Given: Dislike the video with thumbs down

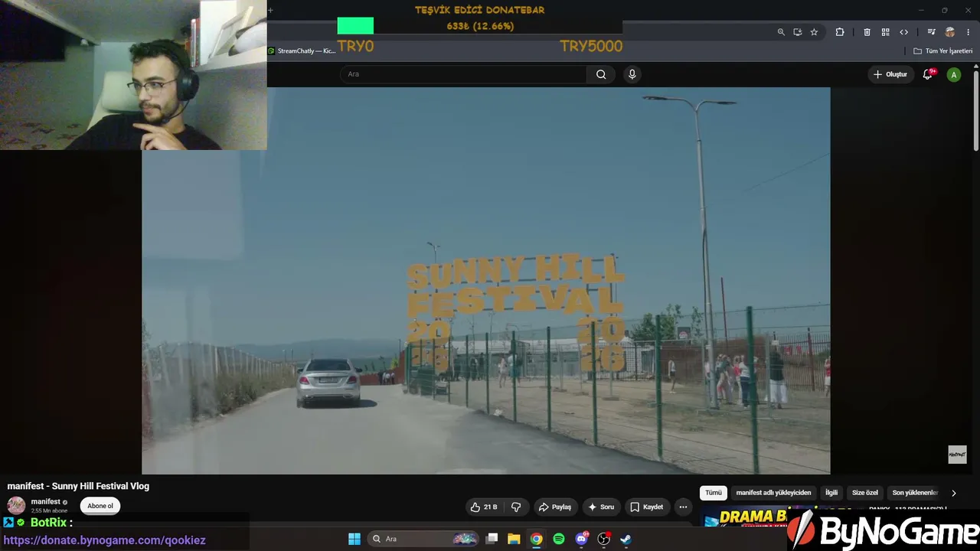Looking at the screenshot, I should tap(516, 507).
